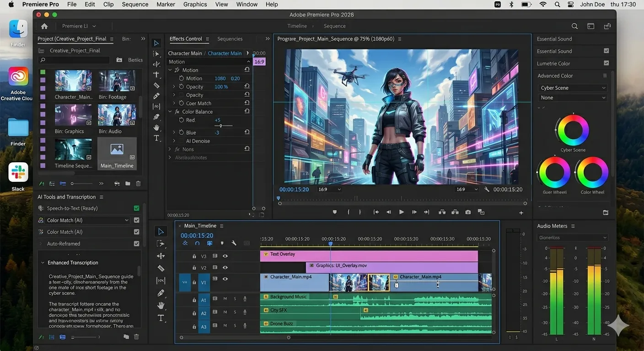Click the Motion value 1080

click(220, 79)
